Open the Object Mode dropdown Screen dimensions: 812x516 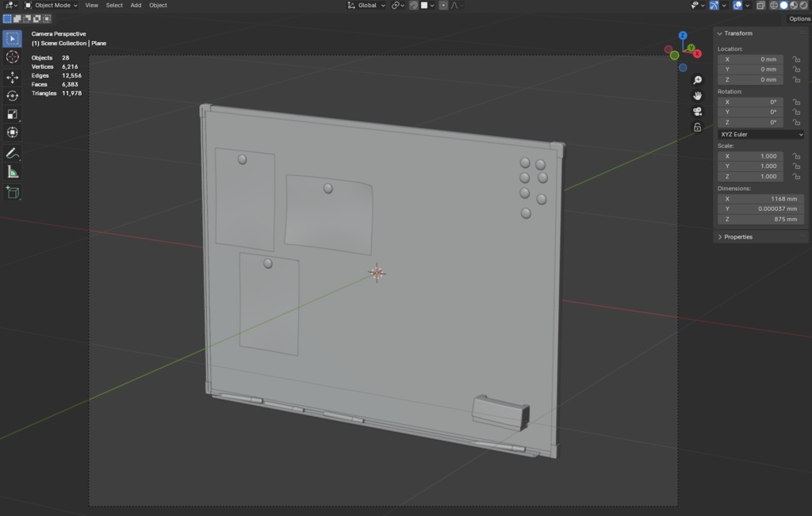51,6
